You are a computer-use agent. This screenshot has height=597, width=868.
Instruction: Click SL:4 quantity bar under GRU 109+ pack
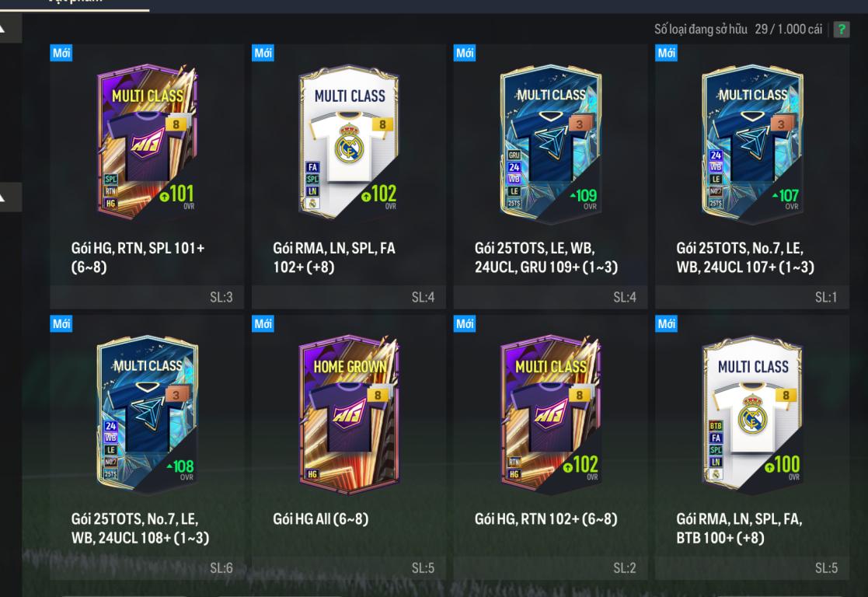point(550,298)
